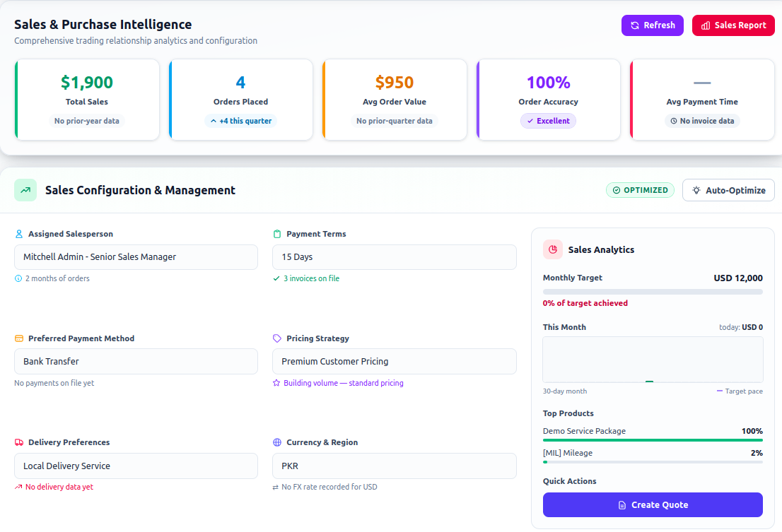The height and width of the screenshot is (532, 782).
Task: Click the exchange arrows icon beside No FX rate
Action: [x=275, y=487]
